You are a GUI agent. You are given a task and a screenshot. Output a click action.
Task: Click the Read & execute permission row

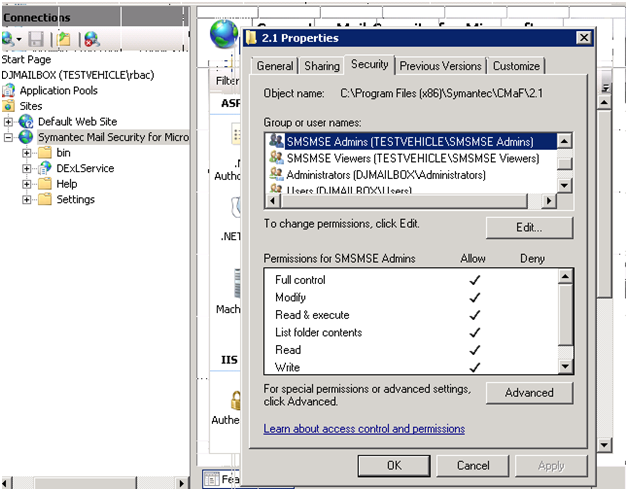411,315
